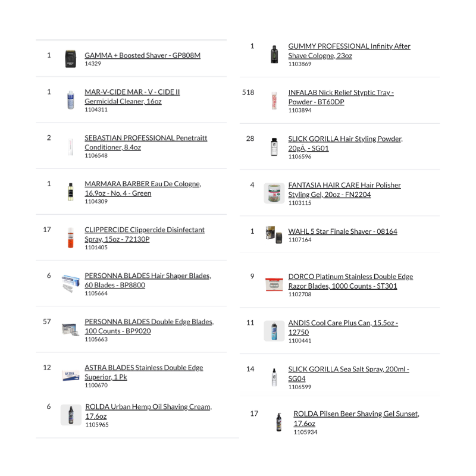Image resolution: width=476 pixels, height=476 pixels.
Task: Follow SLICK GORILLA Hair Styling Powder link
Action: point(345,143)
